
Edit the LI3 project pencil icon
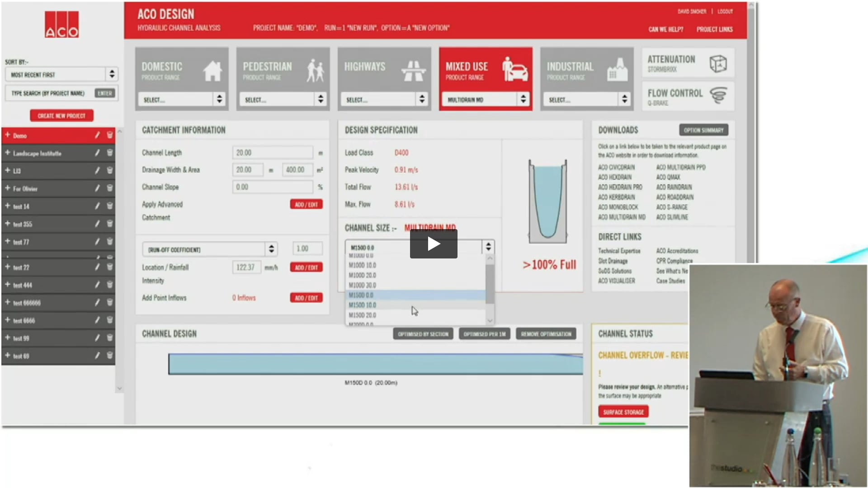pos(97,171)
